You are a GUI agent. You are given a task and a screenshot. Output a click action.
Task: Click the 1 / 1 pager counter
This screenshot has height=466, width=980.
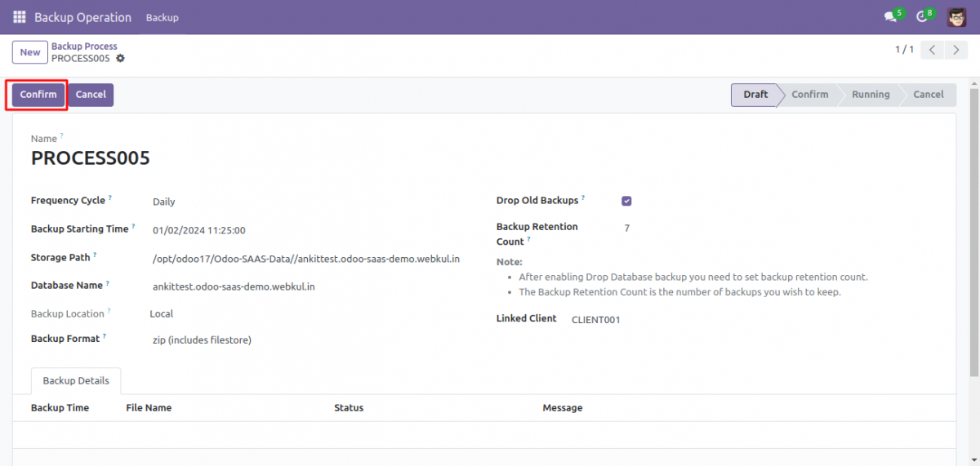(905, 50)
